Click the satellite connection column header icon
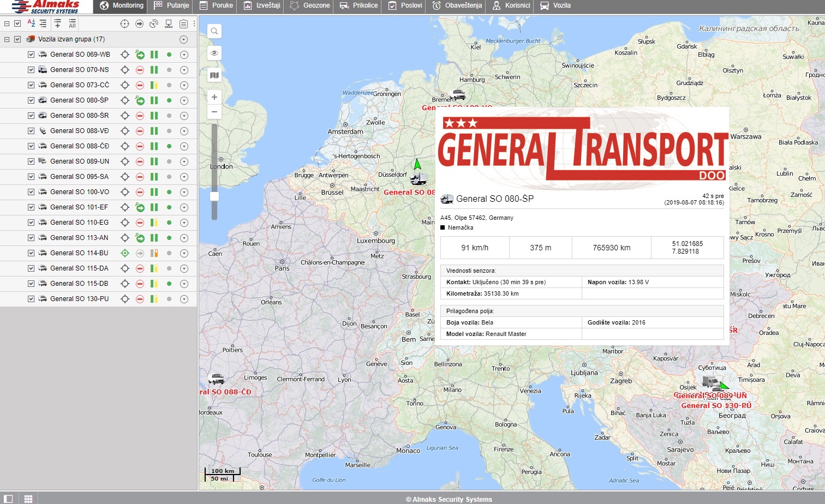Viewport: 825px width, 504px height. [x=154, y=23]
